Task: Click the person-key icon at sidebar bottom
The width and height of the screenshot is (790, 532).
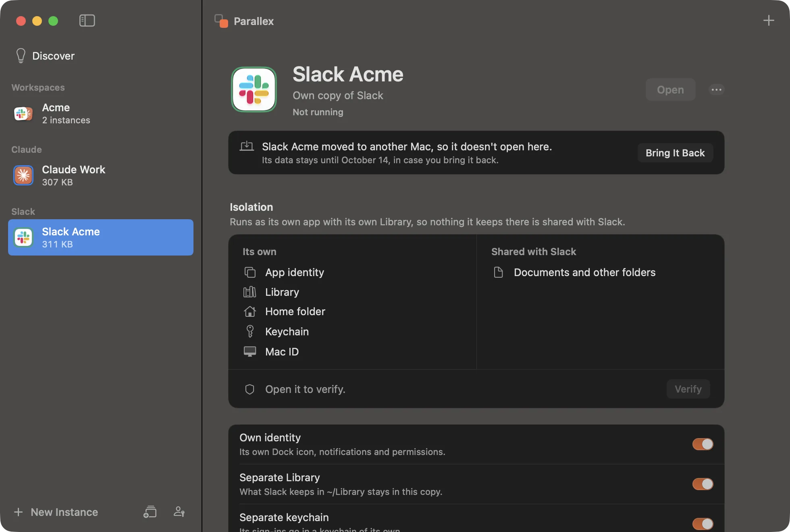Action: [179, 512]
